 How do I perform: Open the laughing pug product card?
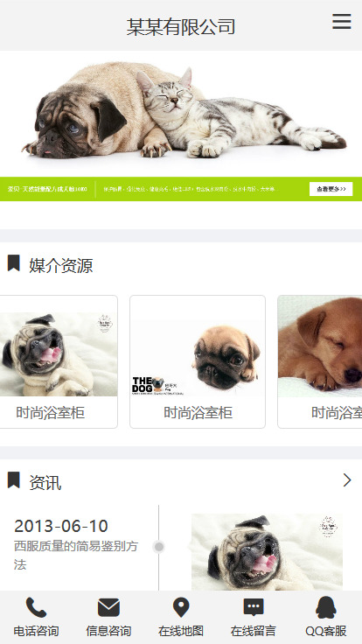point(59,361)
